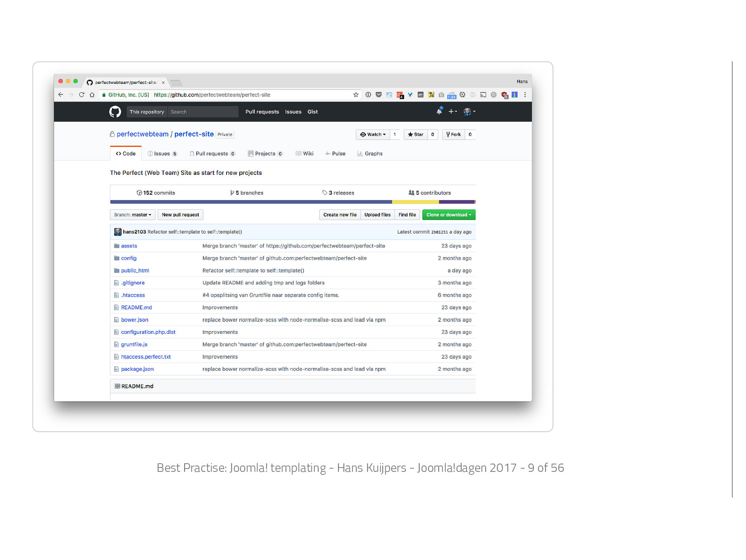This screenshot has height=560, width=746.
Task: Open the notifications bell icon
Action: (x=439, y=111)
